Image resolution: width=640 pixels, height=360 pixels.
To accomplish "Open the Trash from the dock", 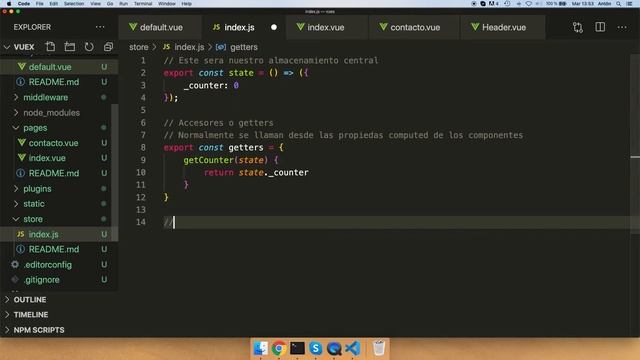I will [379, 348].
